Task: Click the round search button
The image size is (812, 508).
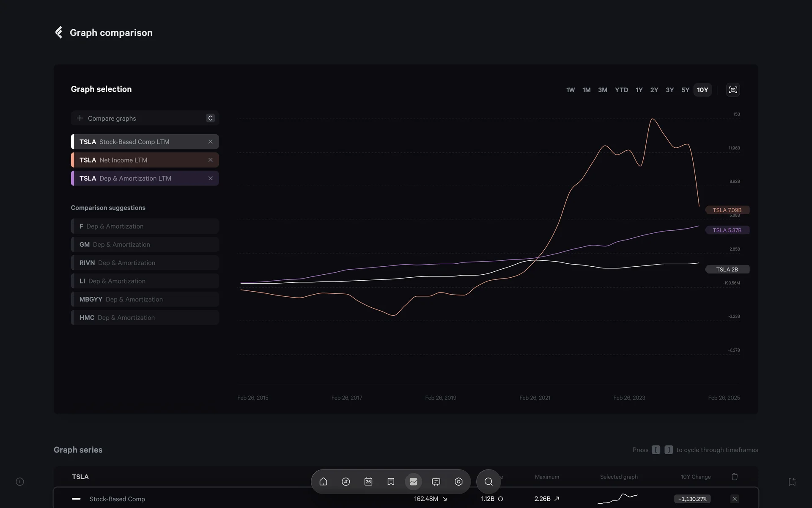Action: click(488, 482)
